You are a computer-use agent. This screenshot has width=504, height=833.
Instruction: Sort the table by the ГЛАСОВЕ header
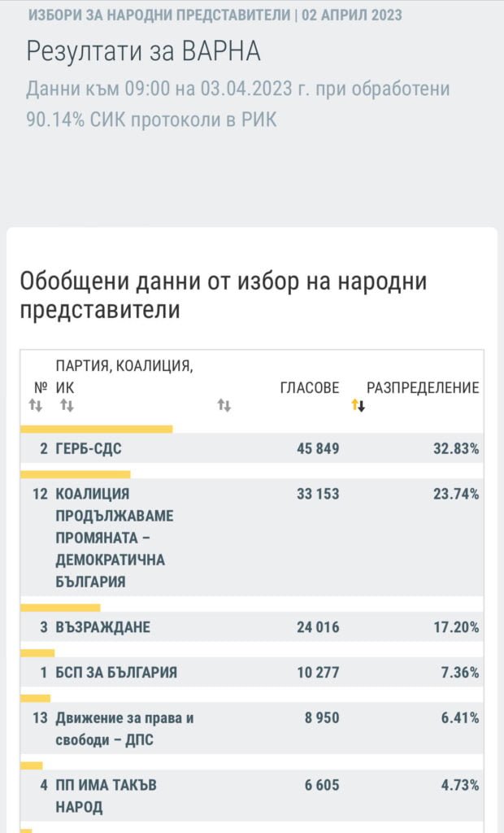coord(310,388)
